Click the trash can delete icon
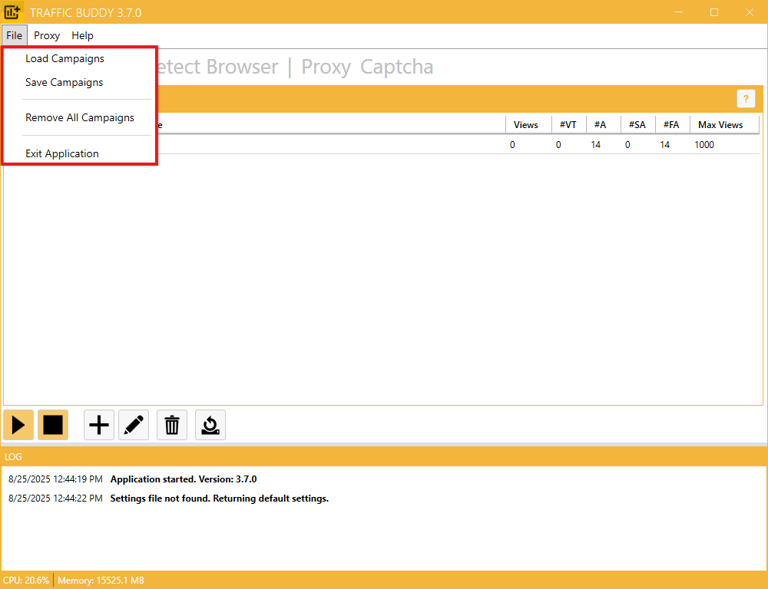This screenshot has height=589, width=768. click(172, 425)
